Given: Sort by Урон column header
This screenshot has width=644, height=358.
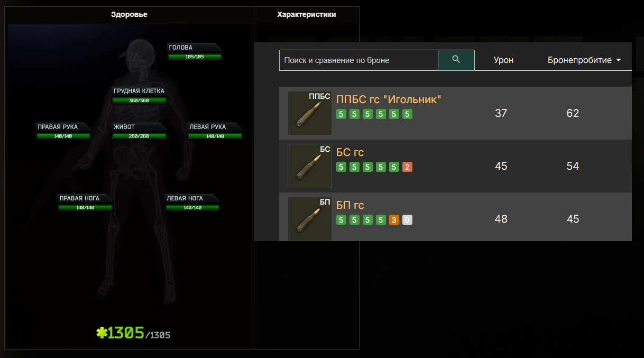Looking at the screenshot, I should click(503, 60).
